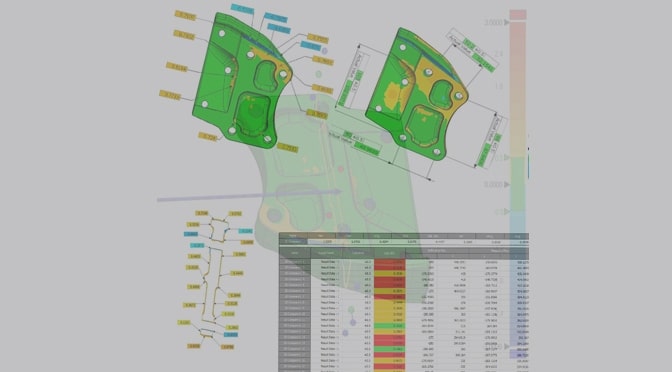Viewport: 672px width, 372px height.
Task: Click the Name column header of the results table
Action: click(294, 253)
